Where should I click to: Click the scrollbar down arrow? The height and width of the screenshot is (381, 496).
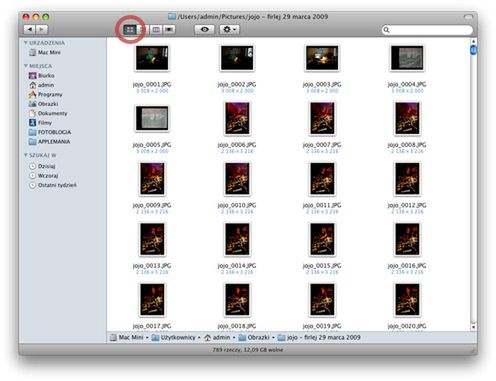pyautogui.click(x=473, y=327)
